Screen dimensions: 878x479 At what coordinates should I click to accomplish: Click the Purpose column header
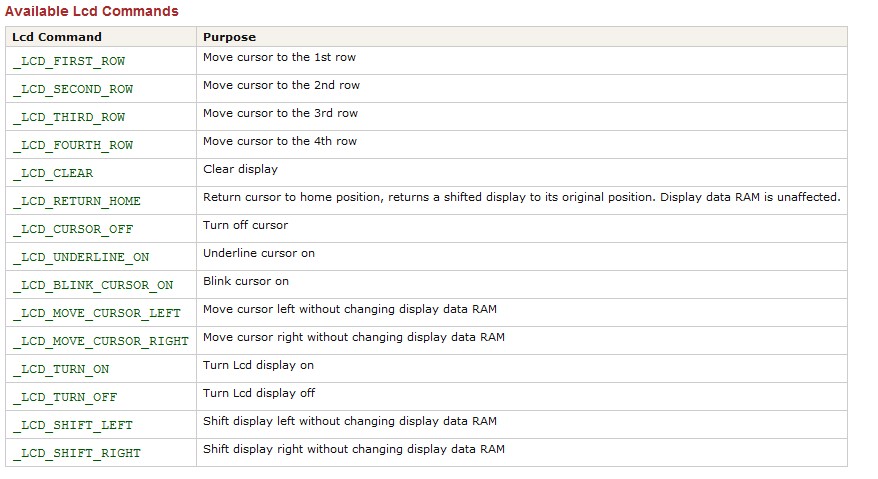click(230, 38)
